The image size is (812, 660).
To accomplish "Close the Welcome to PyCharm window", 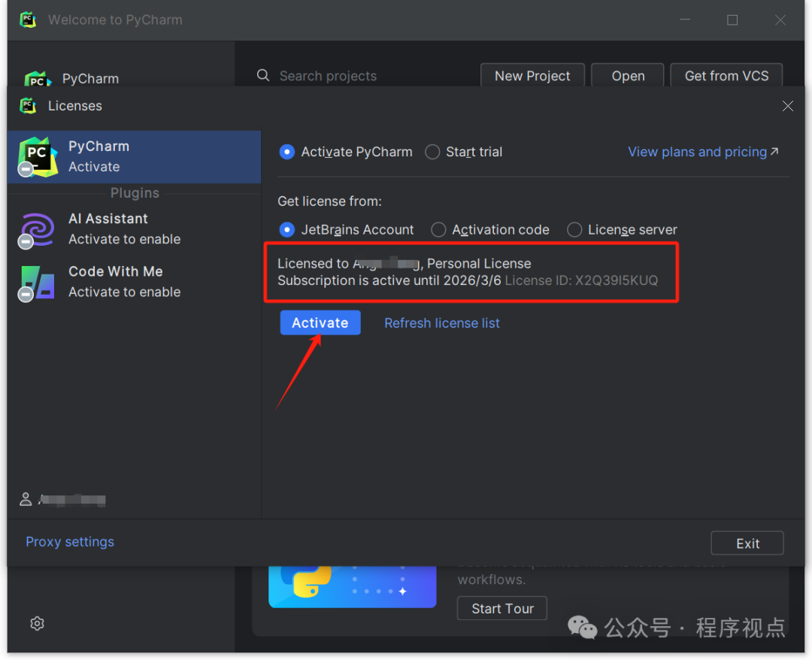I will (780, 20).
